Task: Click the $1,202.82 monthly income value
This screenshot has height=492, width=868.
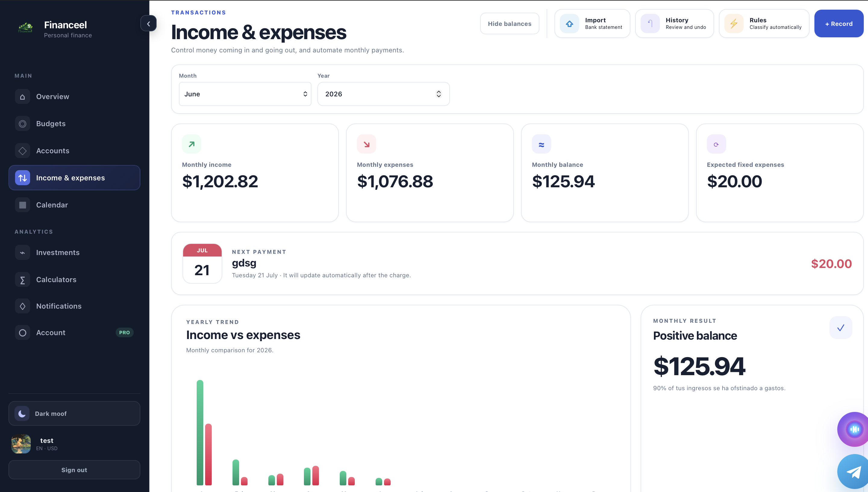Action: tap(220, 182)
